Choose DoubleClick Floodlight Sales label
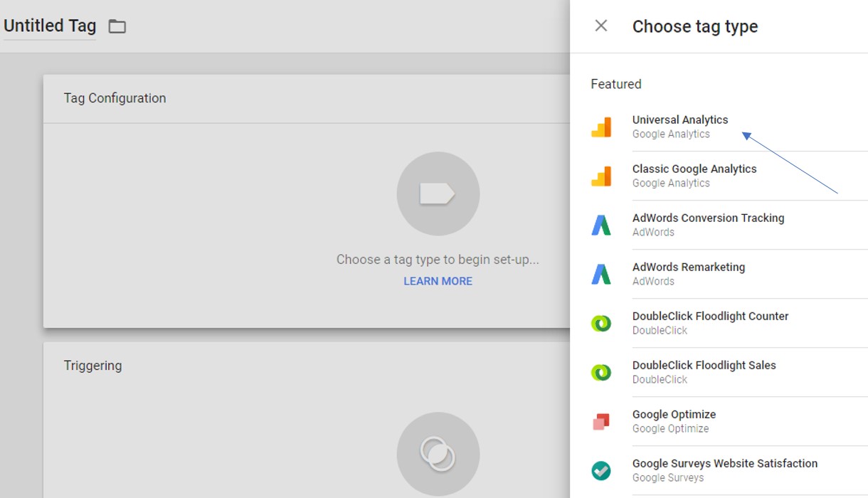Image resolution: width=868 pixels, height=498 pixels. point(704,365)
